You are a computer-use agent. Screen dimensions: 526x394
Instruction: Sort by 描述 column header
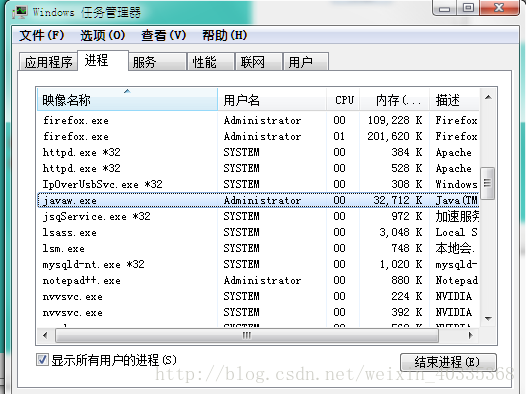click(x=454, y=100)
